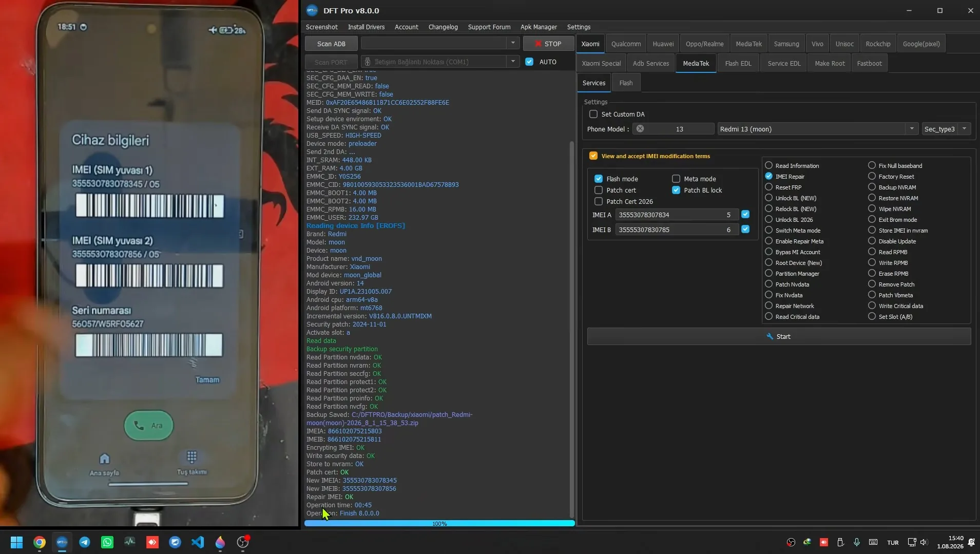
Task: Open the Adb Services tab
Action: [x=651, y=63]
